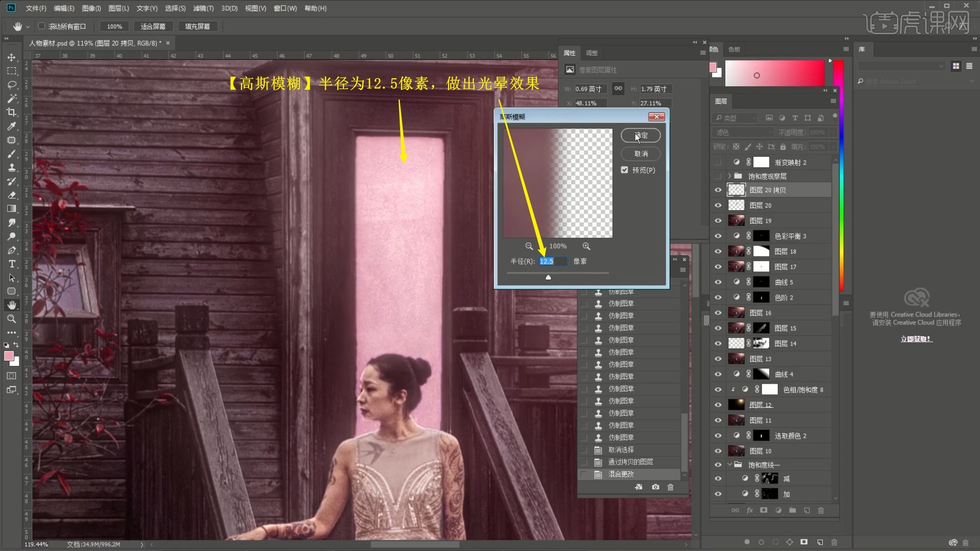Click zoom in icon in blur preview
Image resolution: width=980 pixels, height=551 pixels.
pyautogui.click(x=586, y=246)
